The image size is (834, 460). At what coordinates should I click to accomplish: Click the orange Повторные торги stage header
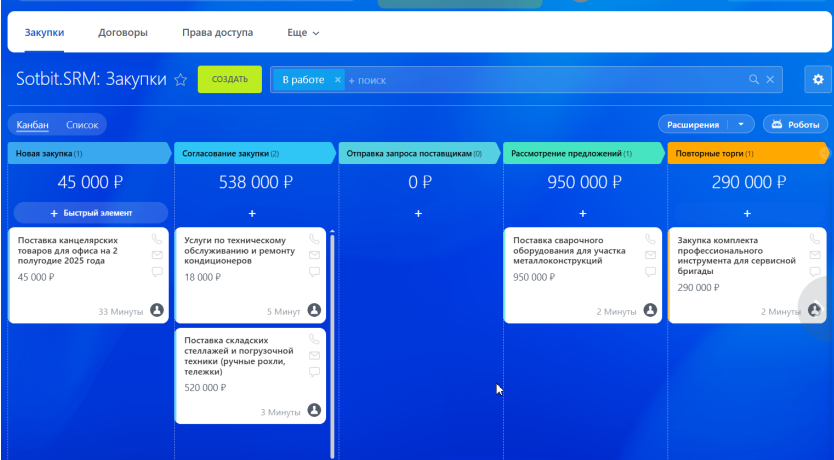[748, 153]
